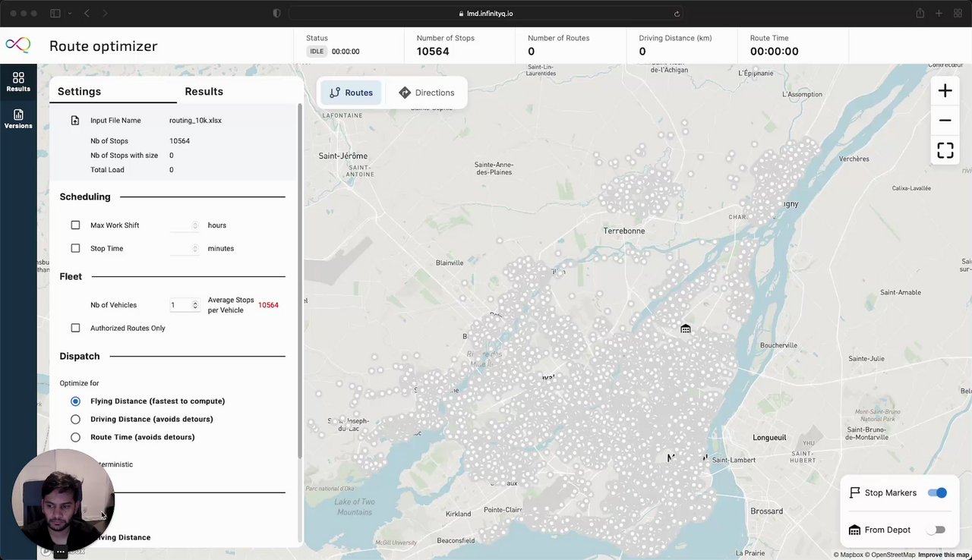
Task: Click the Brossard label on the map
Action: tap(766, 511)
